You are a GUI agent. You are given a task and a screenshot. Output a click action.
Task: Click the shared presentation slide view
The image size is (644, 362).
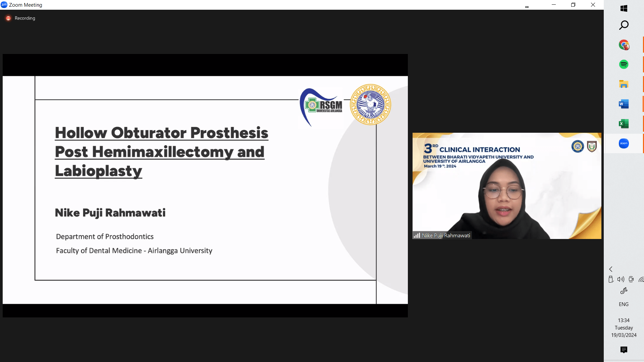205,186
